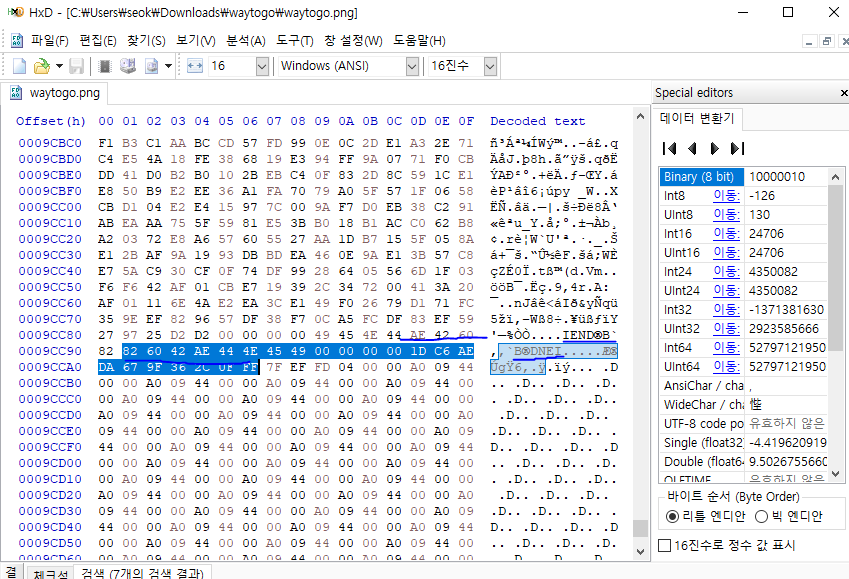Click the Decoded text column header
This screenshot has height=579, width=849.
pyautogui.click(x=538, y=121)
